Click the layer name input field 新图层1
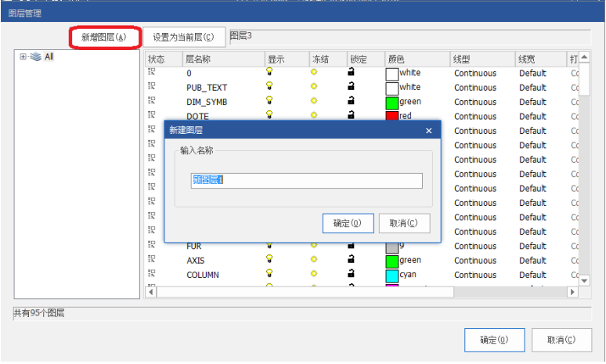Viewport: 606px width, 364px height. (306, 181)
